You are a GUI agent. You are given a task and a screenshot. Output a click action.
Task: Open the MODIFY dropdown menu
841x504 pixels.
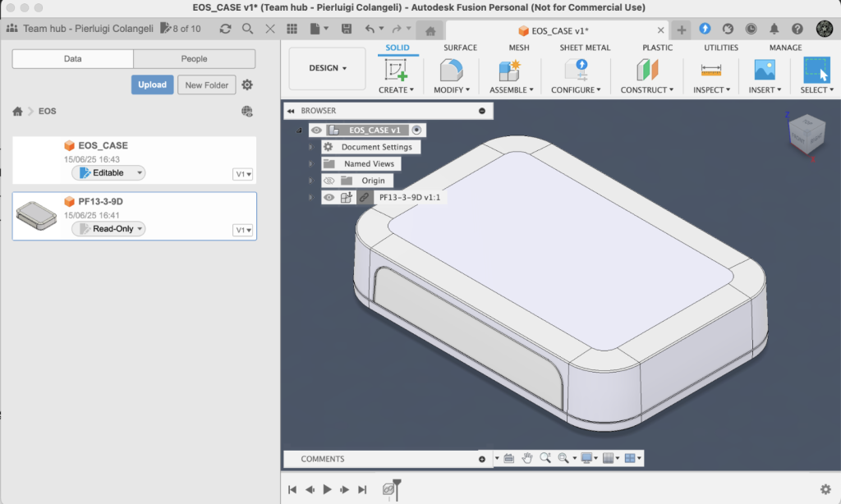[452, 90]
